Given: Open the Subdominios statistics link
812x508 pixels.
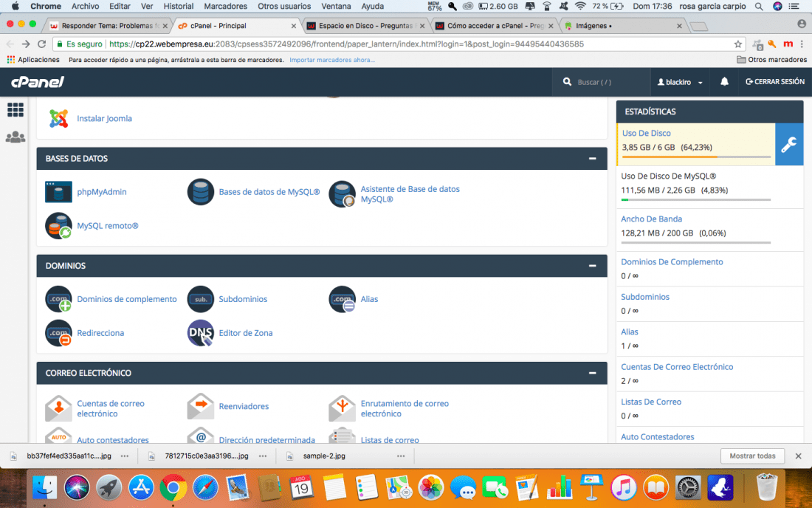Looking at the screenshot, I should tap(645, 298).
